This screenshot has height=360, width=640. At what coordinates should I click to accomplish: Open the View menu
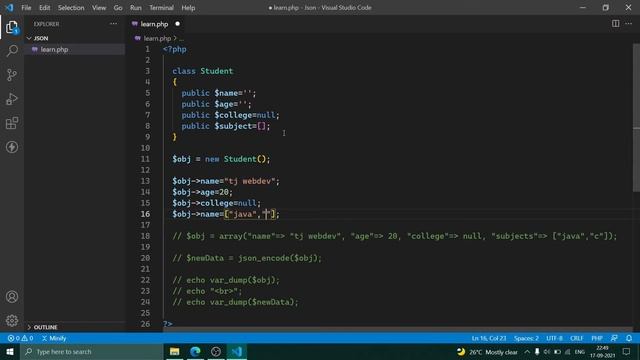[99, 8]
